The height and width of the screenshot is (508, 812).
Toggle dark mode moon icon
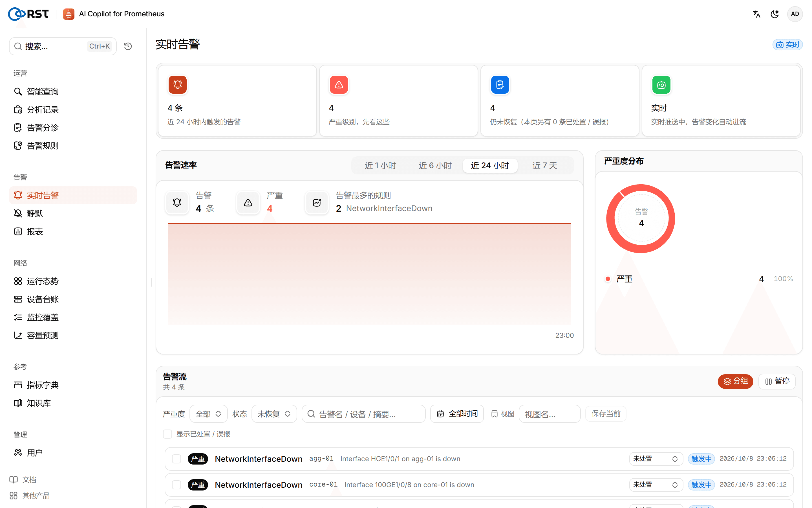(x=775, y=14)
